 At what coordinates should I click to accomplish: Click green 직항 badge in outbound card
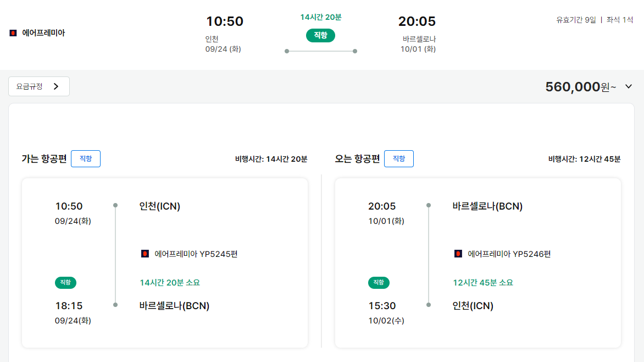pyautogui.click(x=65, y=283)
